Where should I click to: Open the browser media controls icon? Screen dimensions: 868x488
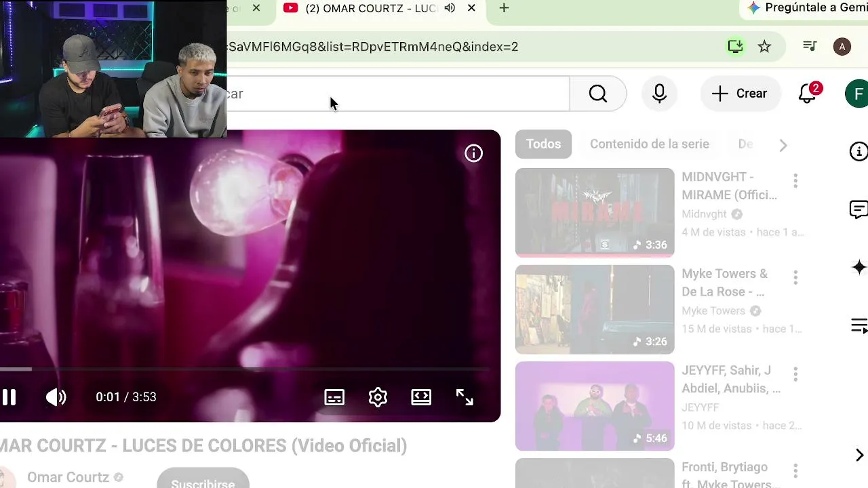(810, 47)
